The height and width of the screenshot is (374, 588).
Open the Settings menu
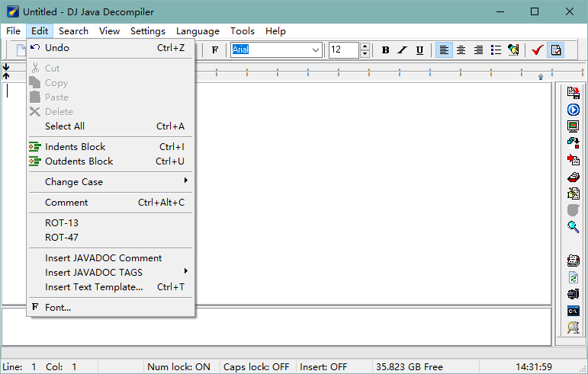(148, 31)
